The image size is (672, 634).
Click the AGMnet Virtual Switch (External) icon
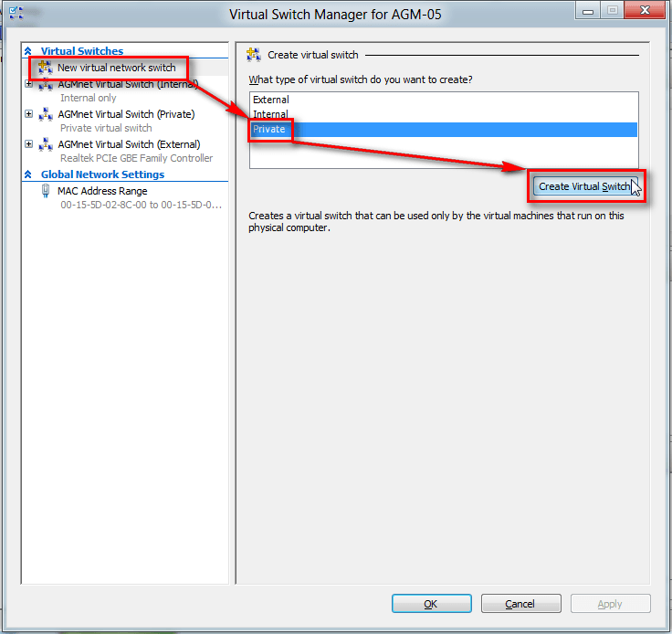click(45, 144)
